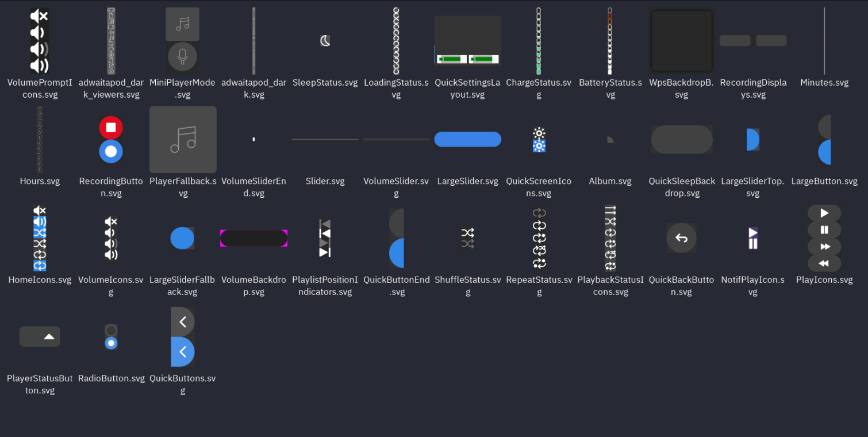Image resolution: width=868 pixels, height=437 pixels.
Task: Select the ShuffleStatus.svg icon
Action: (x=467, y=238)
